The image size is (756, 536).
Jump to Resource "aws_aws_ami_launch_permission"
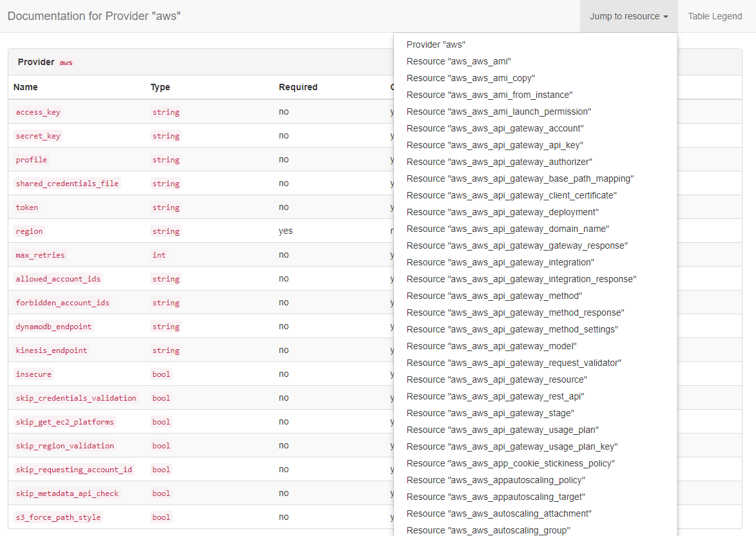point(535,111)
